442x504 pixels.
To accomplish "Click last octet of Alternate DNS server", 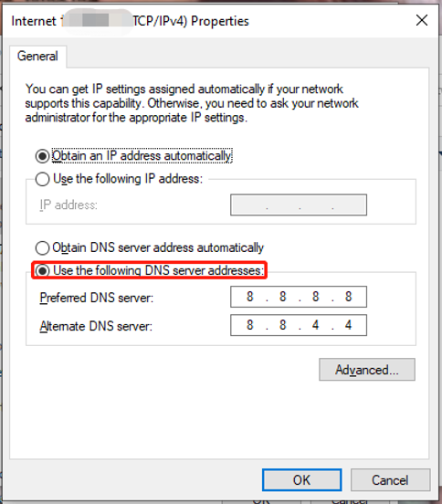I will pyautogui.click(x=349, y=325).
